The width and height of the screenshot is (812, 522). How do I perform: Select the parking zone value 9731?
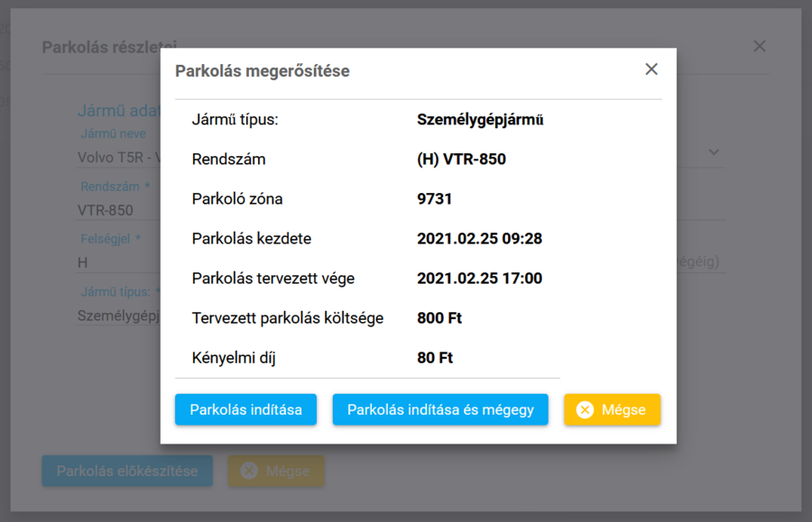pos(435,198)
